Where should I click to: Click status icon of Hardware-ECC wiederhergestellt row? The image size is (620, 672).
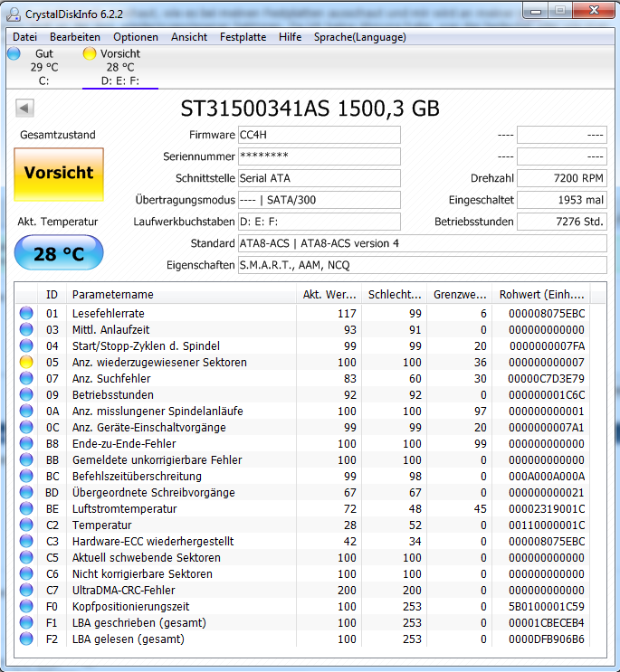click(x=26, y=541)
